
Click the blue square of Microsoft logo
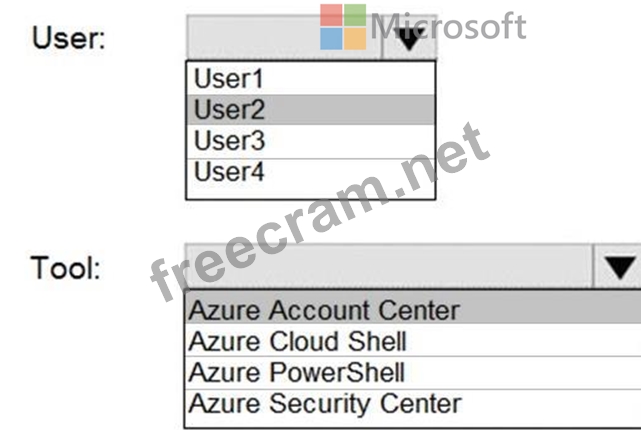(331, 39)
